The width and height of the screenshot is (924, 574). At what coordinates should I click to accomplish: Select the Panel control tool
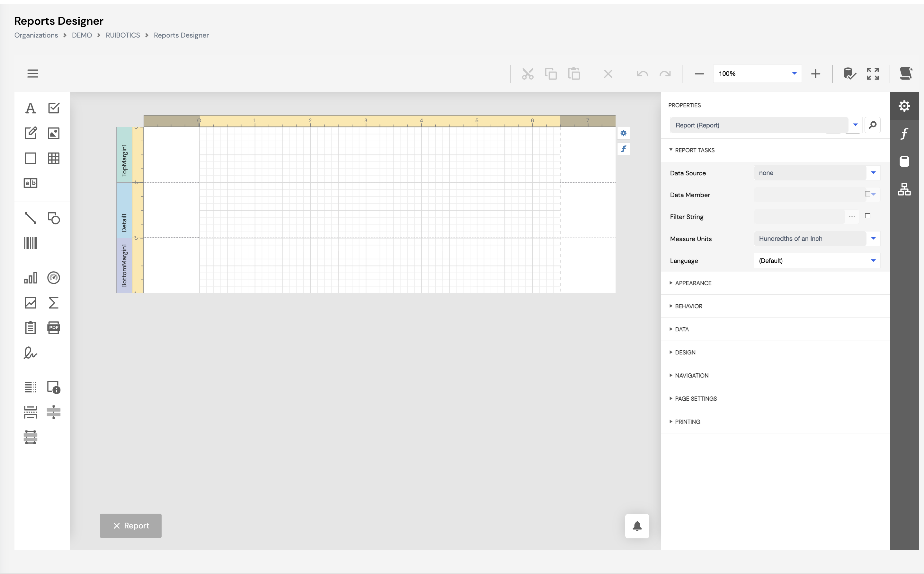click(31, 158)
